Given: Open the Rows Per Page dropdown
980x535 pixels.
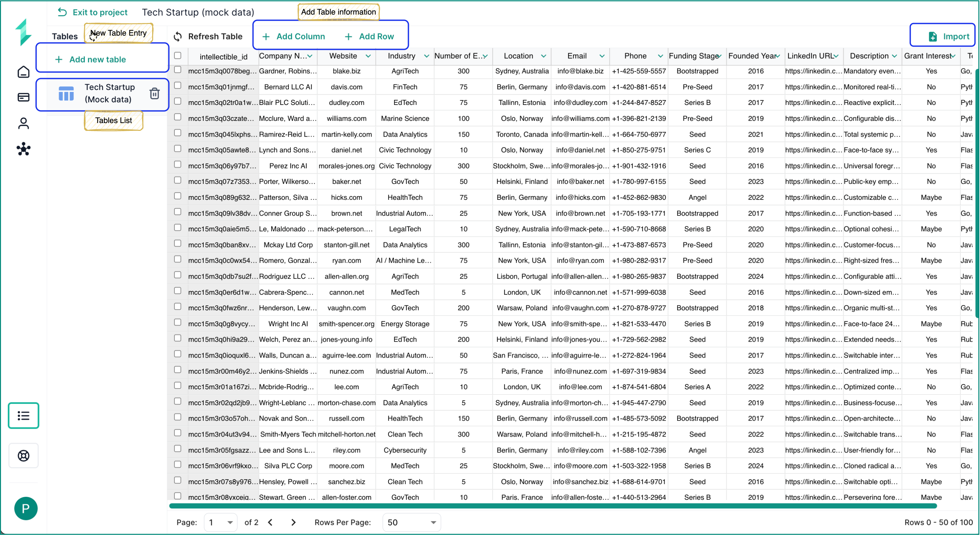Looking at the screenshot, I should click(x=411, y=522).
